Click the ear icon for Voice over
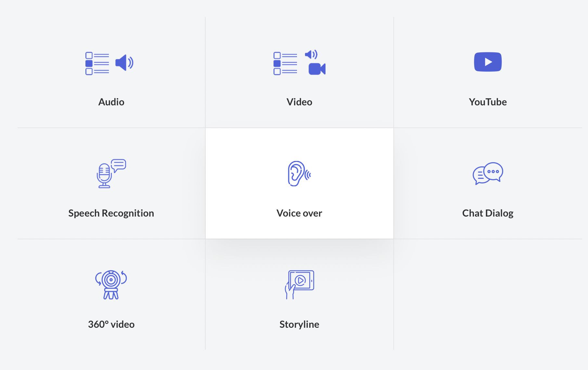 coord(299,174)
